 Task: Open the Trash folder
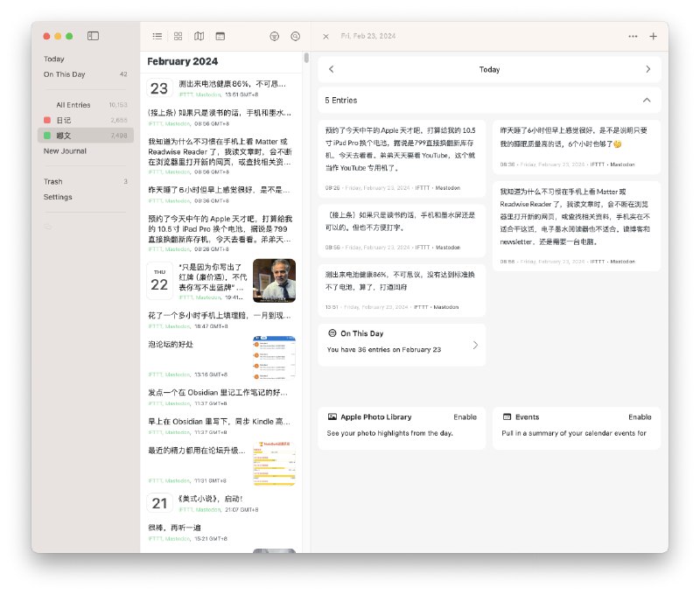[56, 181]
